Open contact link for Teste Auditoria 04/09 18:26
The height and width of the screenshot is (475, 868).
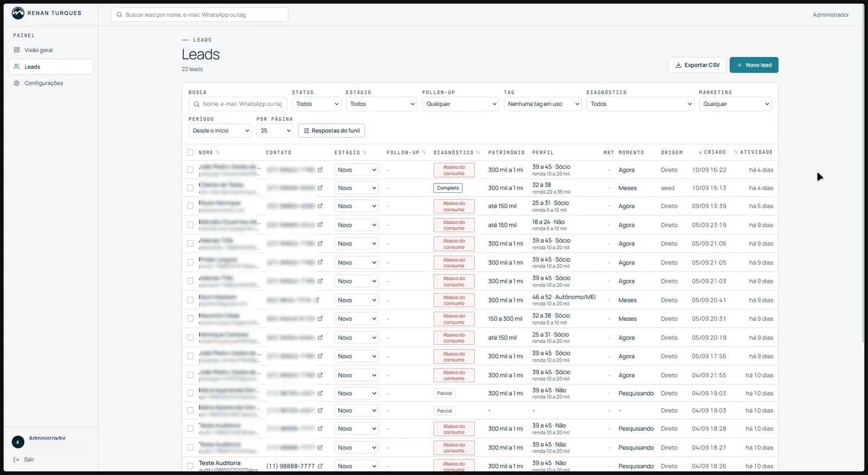(320, 466)
